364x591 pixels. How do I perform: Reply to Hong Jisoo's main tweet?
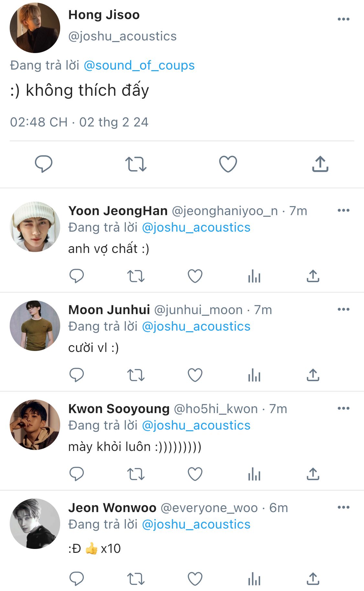[44, 164]
